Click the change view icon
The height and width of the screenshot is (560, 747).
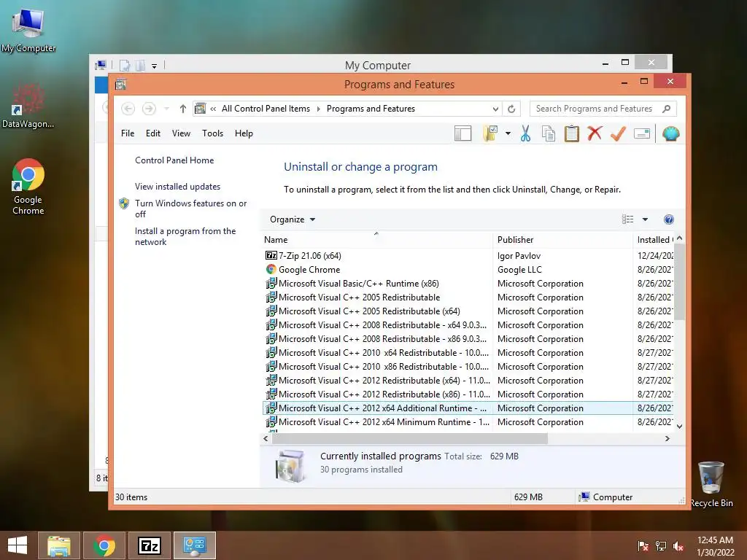628,219
